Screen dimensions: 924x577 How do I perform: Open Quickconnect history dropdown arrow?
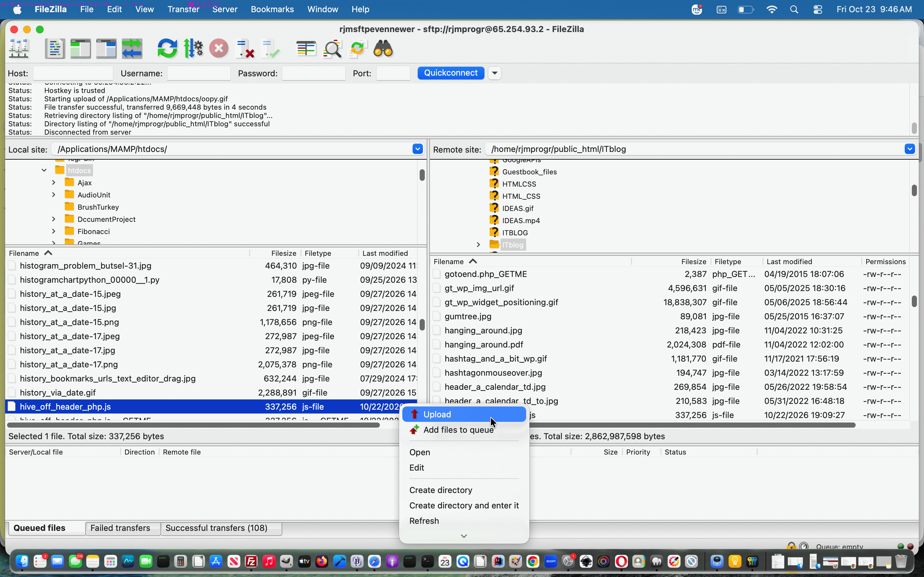(x=494, y=73)
